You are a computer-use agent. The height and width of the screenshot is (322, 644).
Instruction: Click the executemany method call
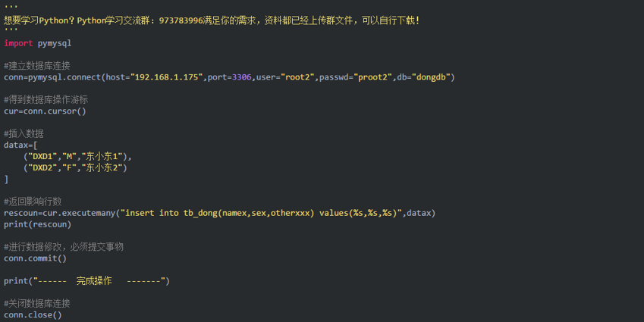tap(80, 213)
